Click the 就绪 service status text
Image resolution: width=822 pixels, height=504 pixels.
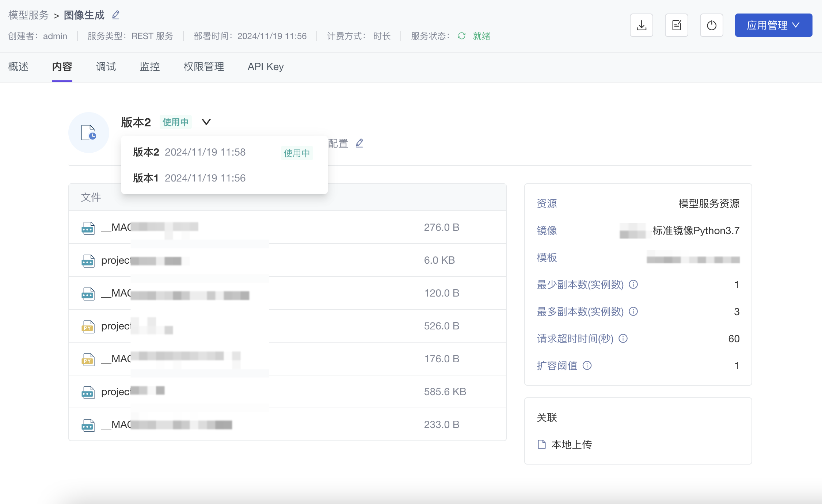click(482, 36)
